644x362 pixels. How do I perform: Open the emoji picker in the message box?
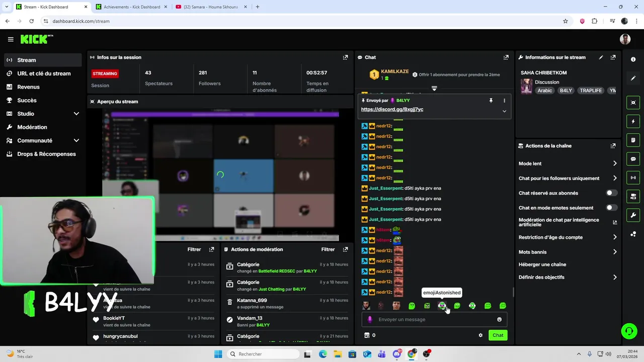coord(499,319)
